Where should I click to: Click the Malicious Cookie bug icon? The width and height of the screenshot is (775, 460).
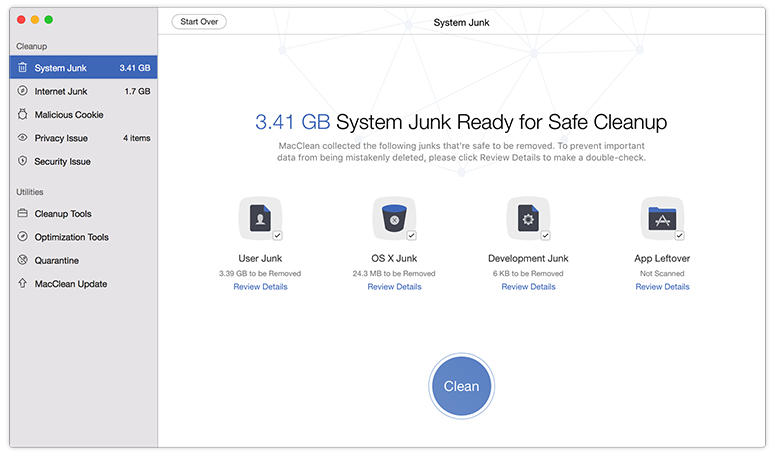click(22, 114)
